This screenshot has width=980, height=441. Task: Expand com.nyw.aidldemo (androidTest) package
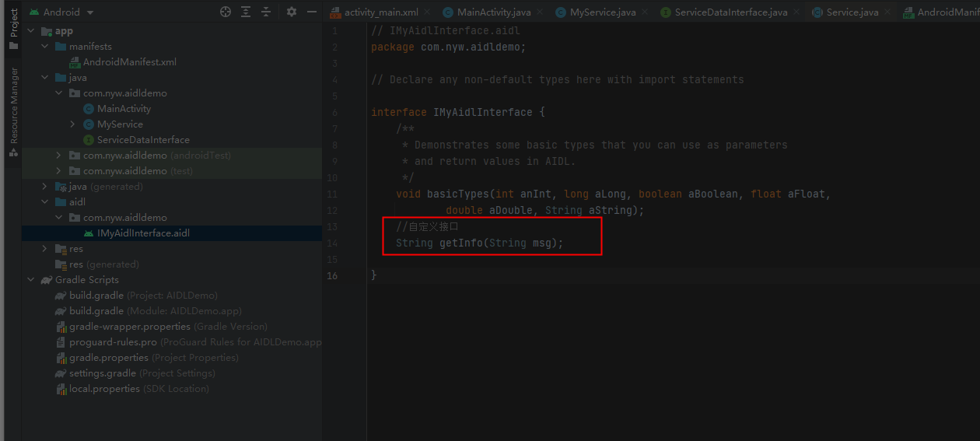pos(59,156)
